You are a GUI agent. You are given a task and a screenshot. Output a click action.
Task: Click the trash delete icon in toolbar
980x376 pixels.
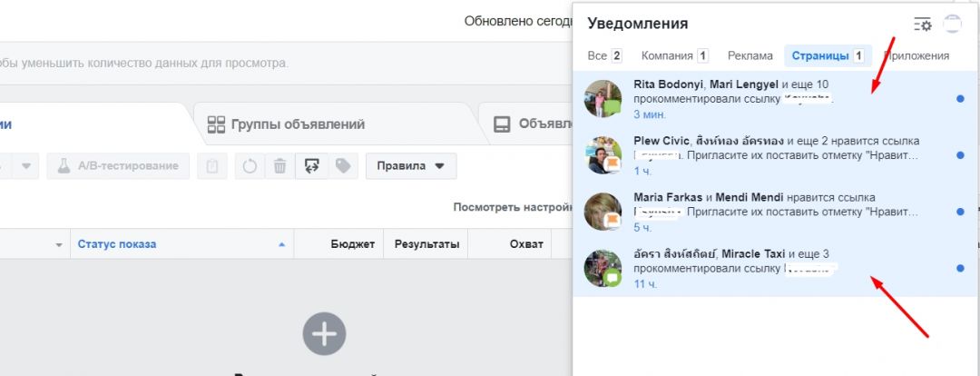click(280, 166)
